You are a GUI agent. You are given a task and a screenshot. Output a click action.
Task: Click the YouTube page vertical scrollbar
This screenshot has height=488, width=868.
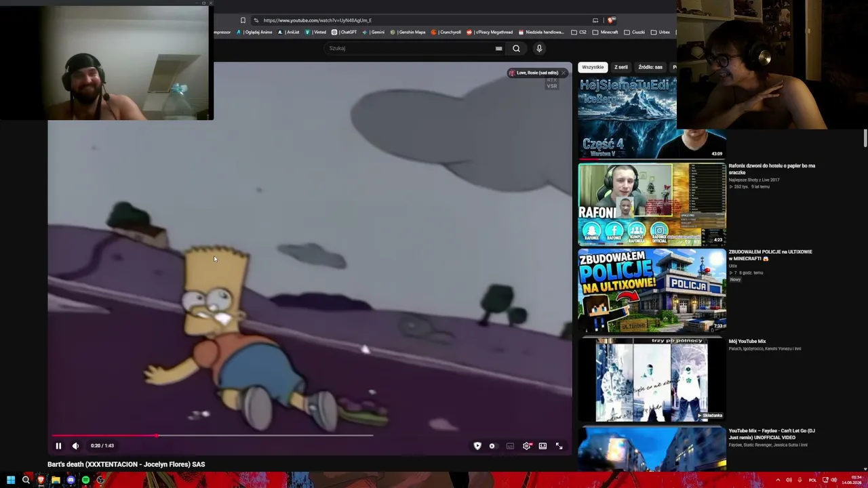pos(865,137)
